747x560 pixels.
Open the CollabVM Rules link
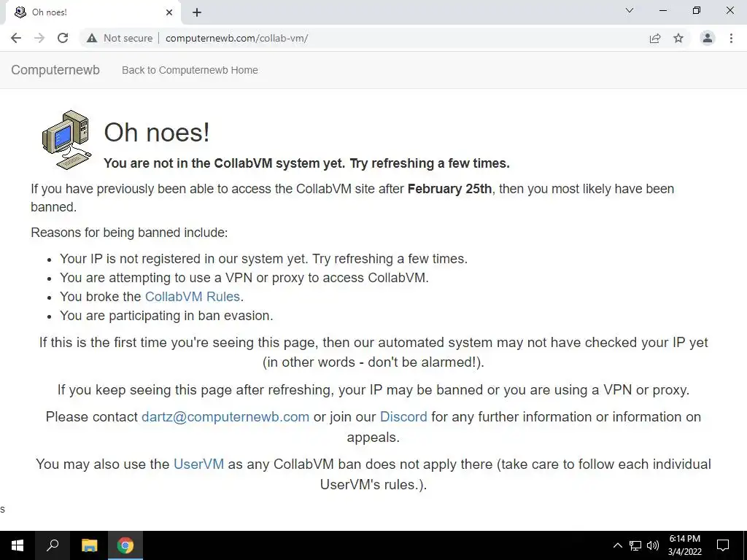(193, 296)
